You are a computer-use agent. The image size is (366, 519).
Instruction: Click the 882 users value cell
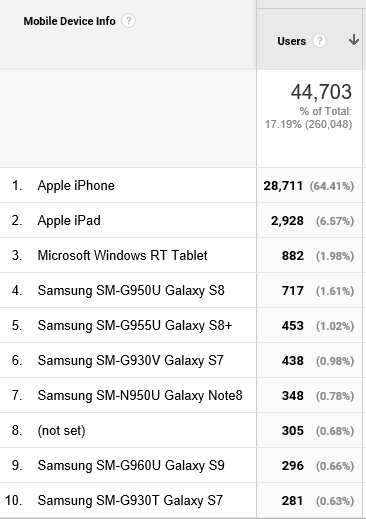tap(293, 256)
